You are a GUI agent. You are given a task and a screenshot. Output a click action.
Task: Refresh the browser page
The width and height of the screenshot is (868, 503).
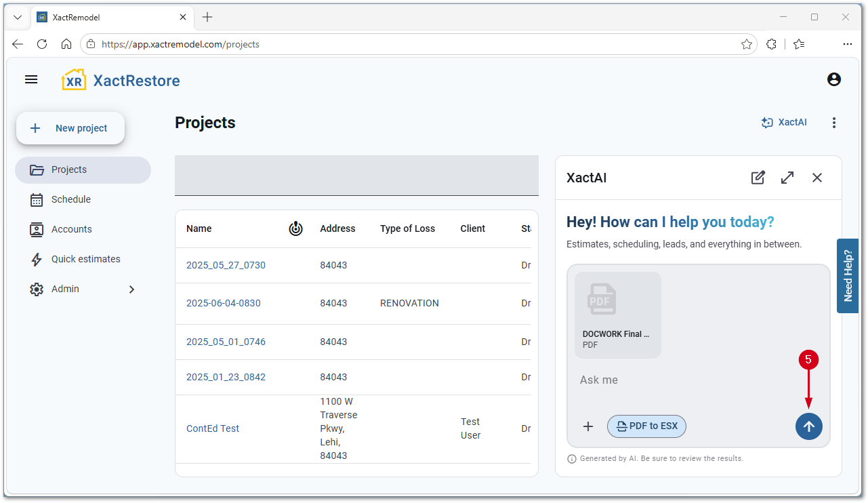pos(42,44)
